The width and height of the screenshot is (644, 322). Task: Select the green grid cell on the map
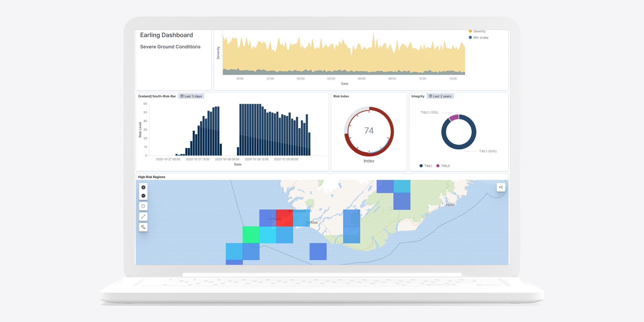[x=251, y=235]
